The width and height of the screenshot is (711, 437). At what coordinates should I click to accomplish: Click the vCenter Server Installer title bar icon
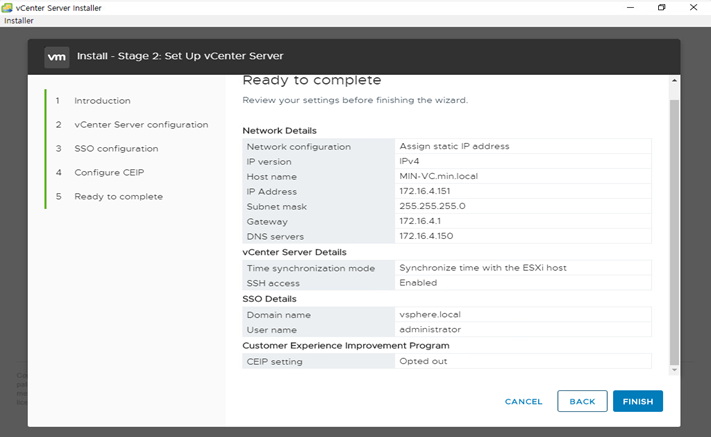7,8
